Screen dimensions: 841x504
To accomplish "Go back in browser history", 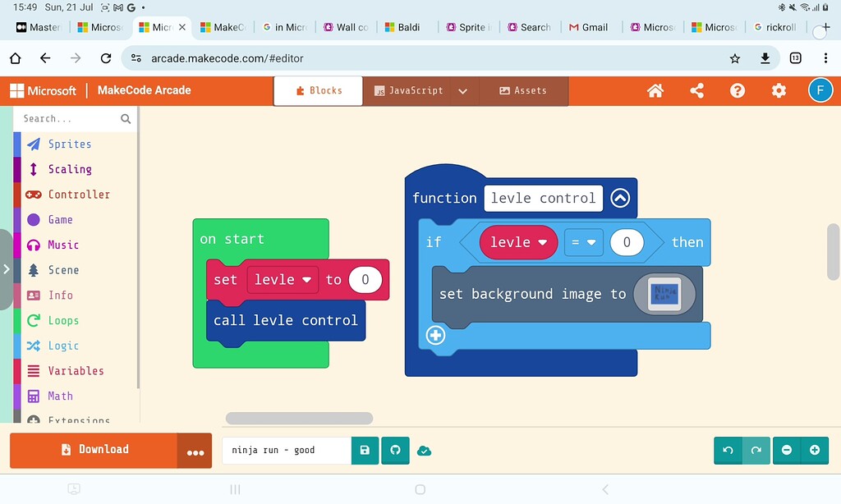I will pyautogui.click(x=45, y=58).
